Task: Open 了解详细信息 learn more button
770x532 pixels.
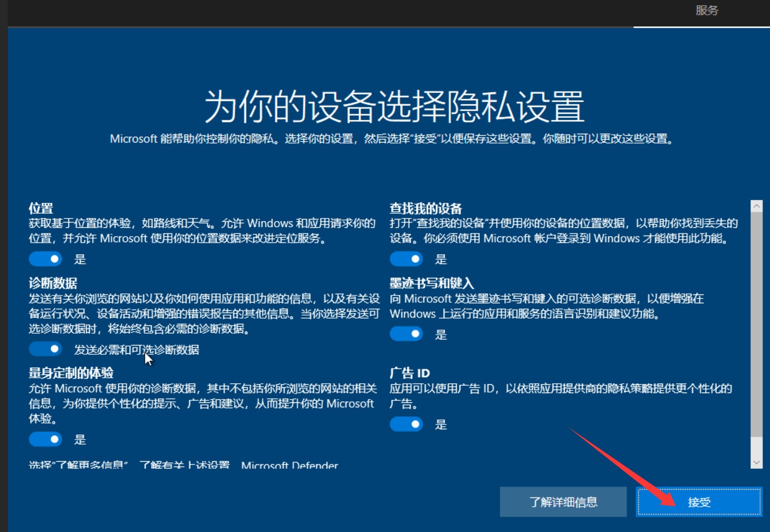Action: coord(563,502)
